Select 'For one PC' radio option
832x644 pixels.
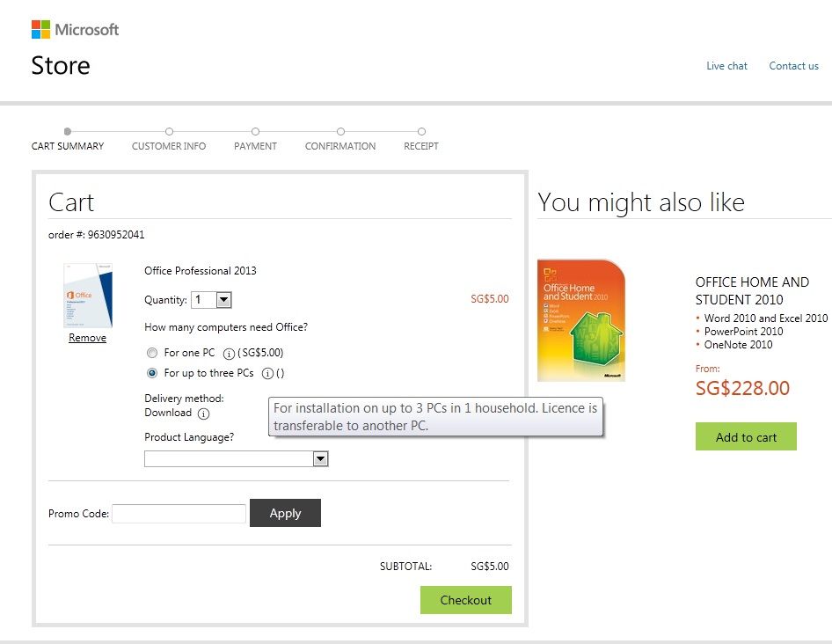point(152,353)
